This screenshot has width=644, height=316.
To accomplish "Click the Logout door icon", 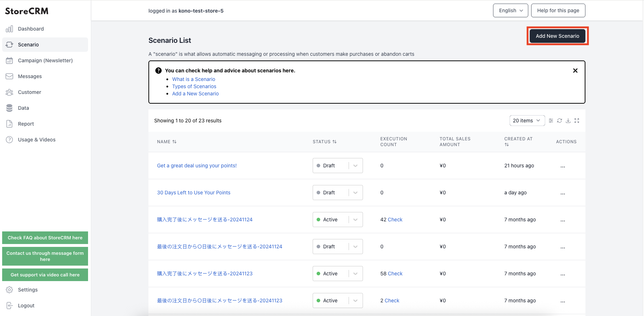I will click(9, 306).
